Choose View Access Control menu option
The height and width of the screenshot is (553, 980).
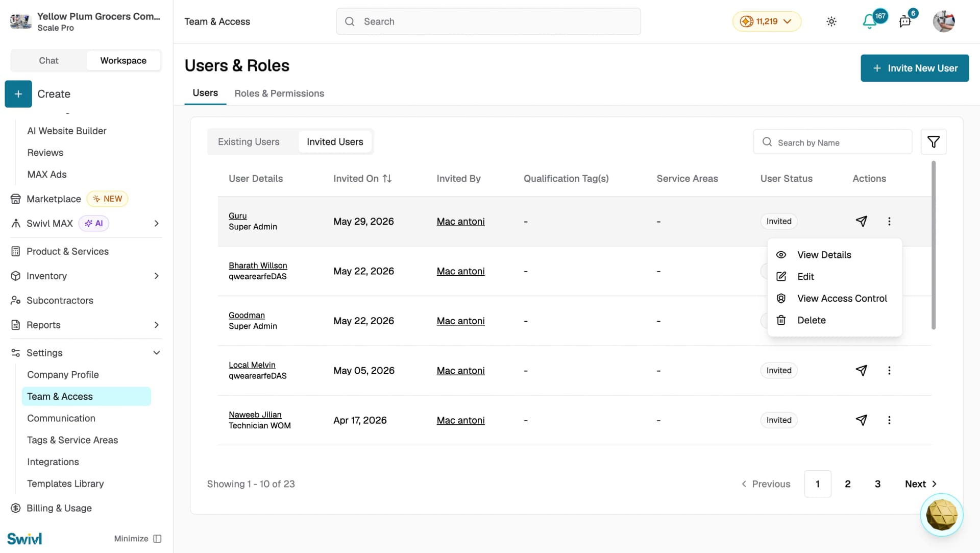coord(835,299)
